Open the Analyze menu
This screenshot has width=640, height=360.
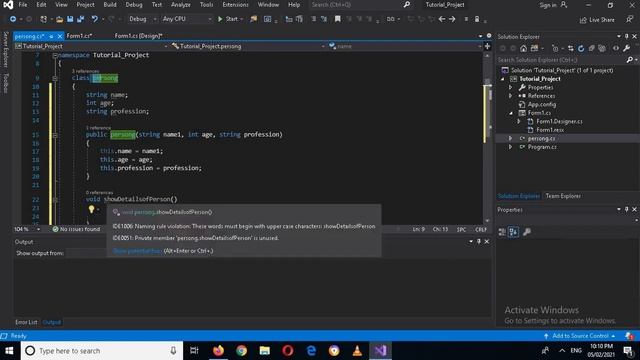coord(181,4)
